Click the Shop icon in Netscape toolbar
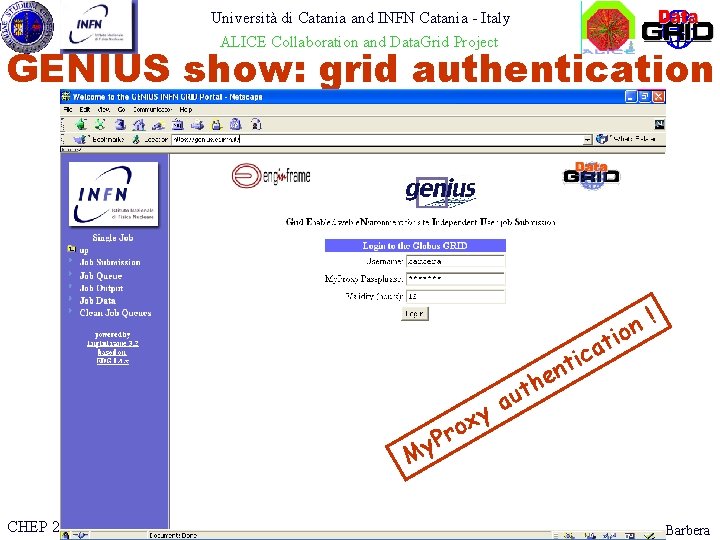Viewport: 720px width, 540px height. point(236,124)
